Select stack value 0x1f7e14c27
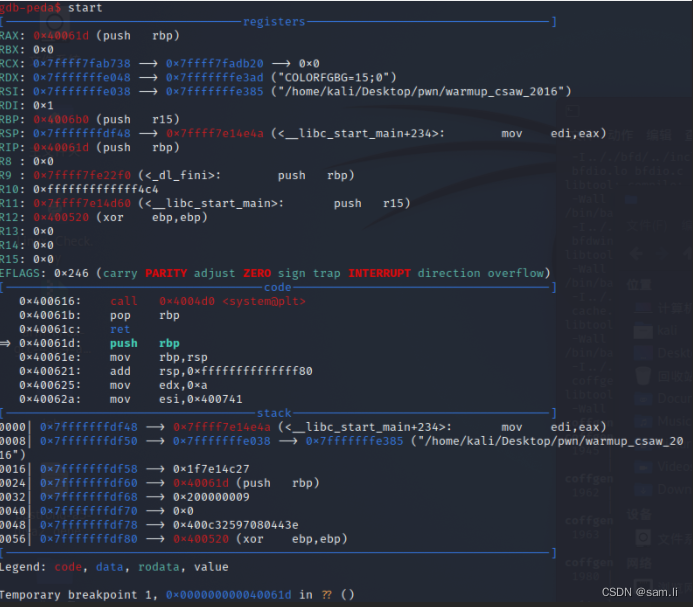Screen dimensions: 693x607 tap(211, 469)
